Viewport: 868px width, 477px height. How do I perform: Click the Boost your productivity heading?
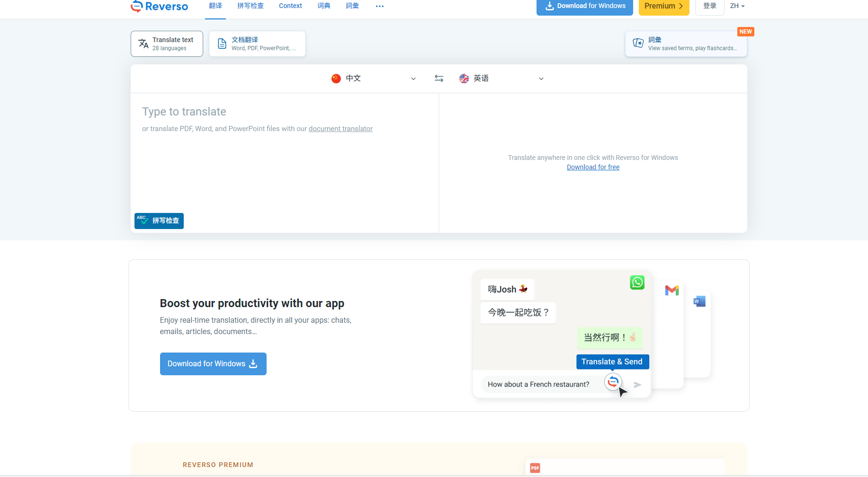(x=252, y=303)
